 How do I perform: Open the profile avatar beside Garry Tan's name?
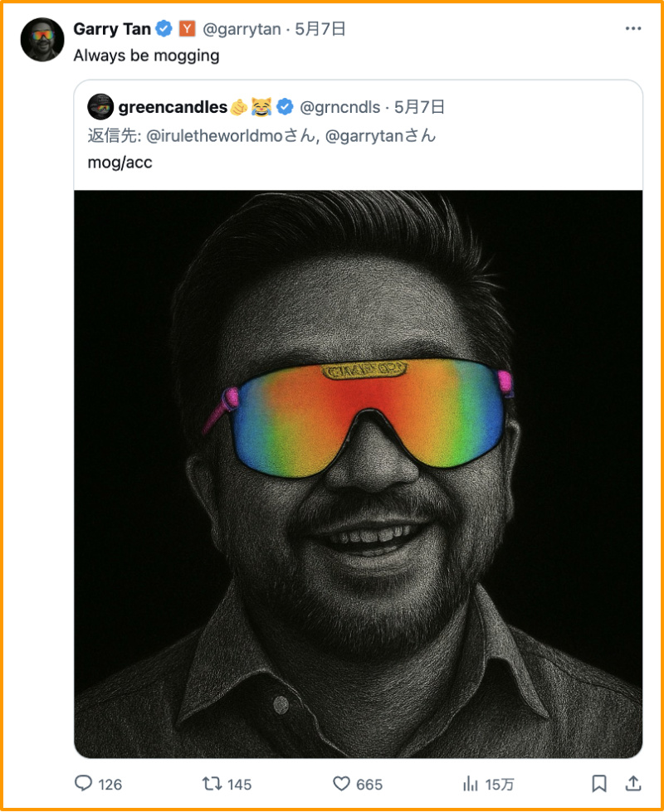click(x=42, y=39)
